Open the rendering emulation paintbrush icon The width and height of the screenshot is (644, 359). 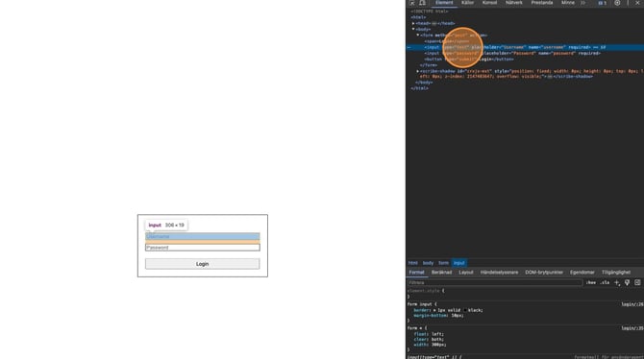coord(627,282)
